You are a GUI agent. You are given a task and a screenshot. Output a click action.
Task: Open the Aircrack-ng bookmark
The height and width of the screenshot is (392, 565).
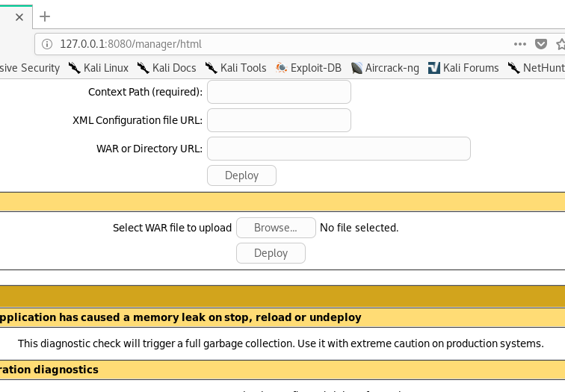[x=386, y=68]
